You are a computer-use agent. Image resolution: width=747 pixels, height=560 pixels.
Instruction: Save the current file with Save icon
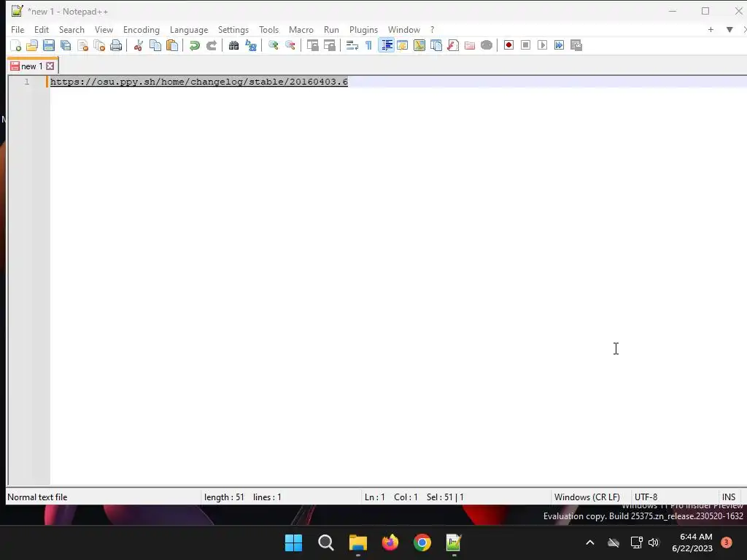pos(49,45)
